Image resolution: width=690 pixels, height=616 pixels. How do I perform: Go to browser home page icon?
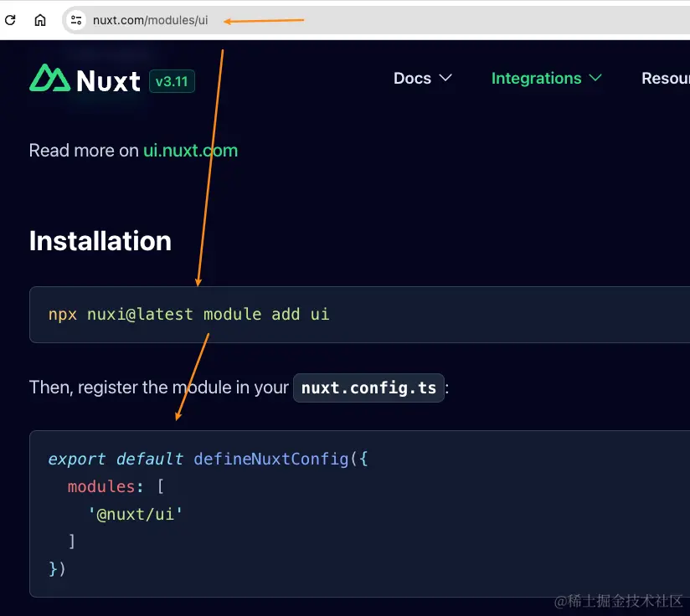[x=39, y=20]
